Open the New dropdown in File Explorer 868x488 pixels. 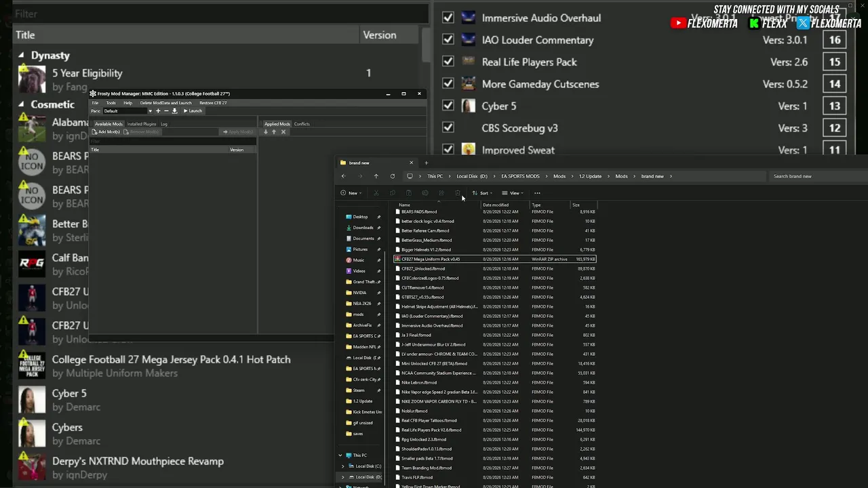click(x=350, y=193)
